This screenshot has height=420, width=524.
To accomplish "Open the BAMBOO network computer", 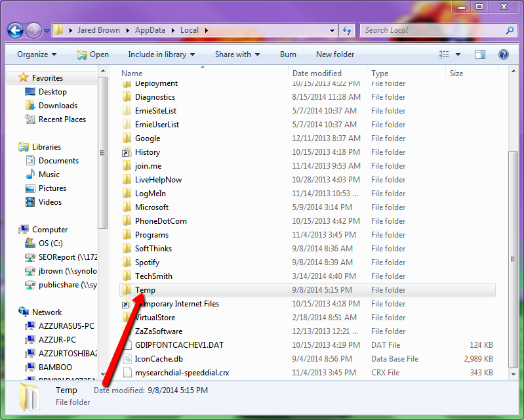I will [x=55, y=367].
